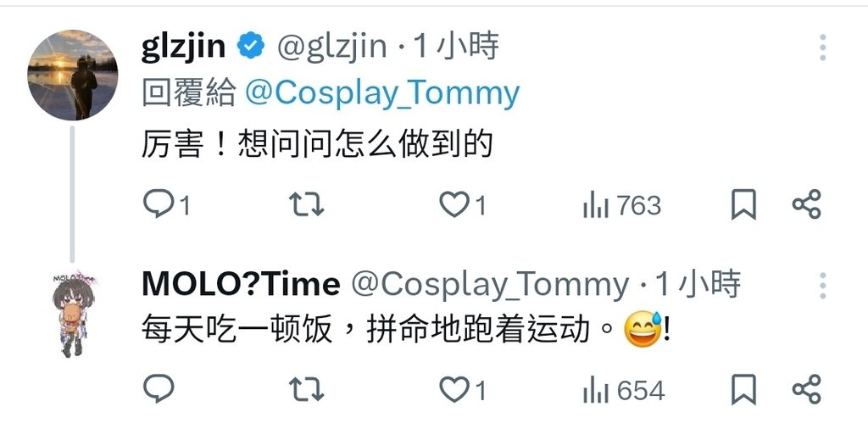
Task: Reply to MOLO?Time's tweet
Action: tap(159, 388)
